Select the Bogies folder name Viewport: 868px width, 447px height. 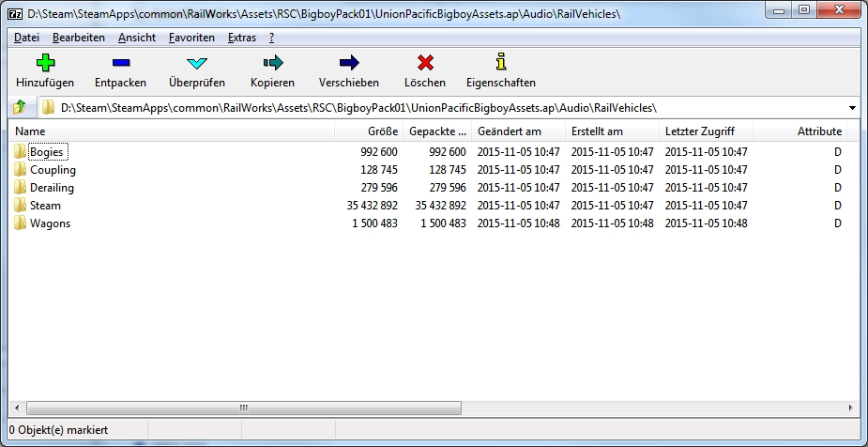point(47,152)
